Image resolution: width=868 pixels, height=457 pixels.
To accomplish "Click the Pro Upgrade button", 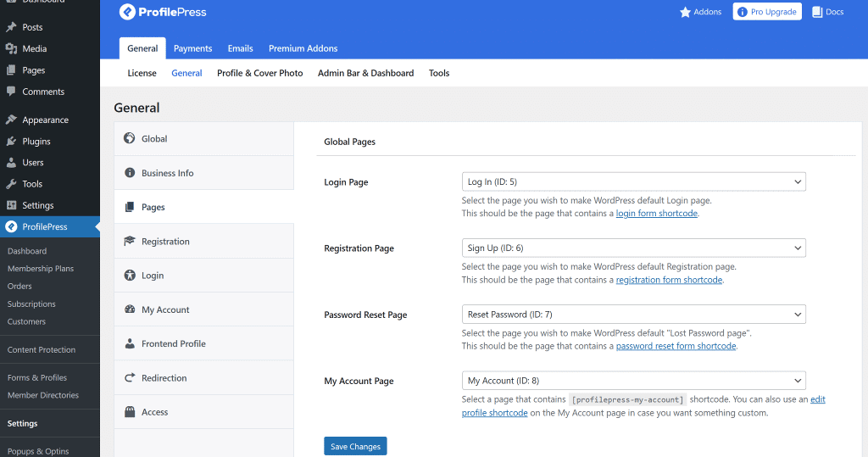I will click(x=767, y=12).
